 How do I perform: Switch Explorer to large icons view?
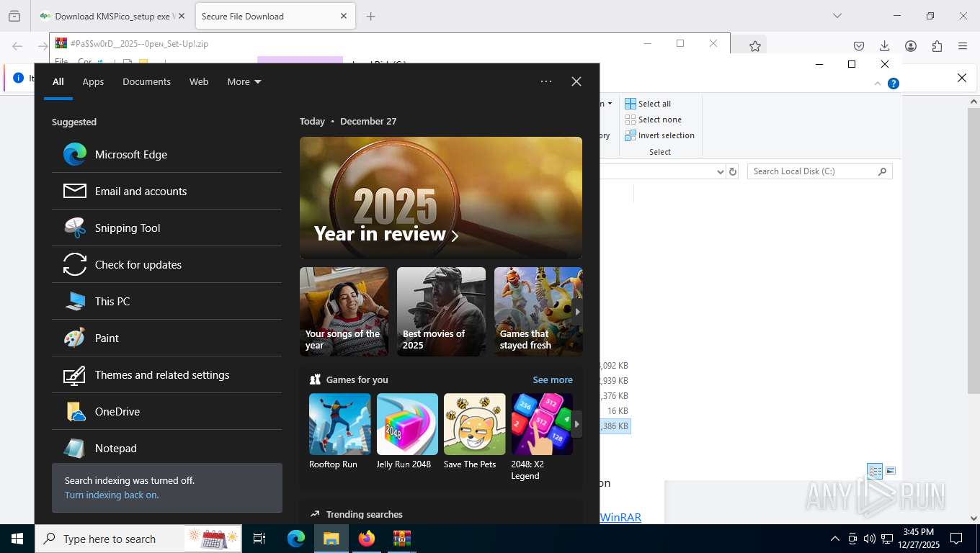pyautogui.click(x=891, y=471)
